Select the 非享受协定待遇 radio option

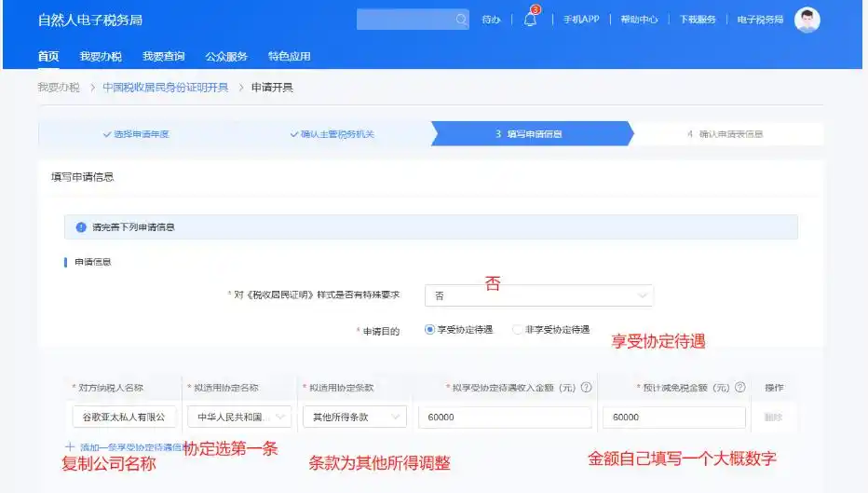pyautogui.click(x=518, y=330)
